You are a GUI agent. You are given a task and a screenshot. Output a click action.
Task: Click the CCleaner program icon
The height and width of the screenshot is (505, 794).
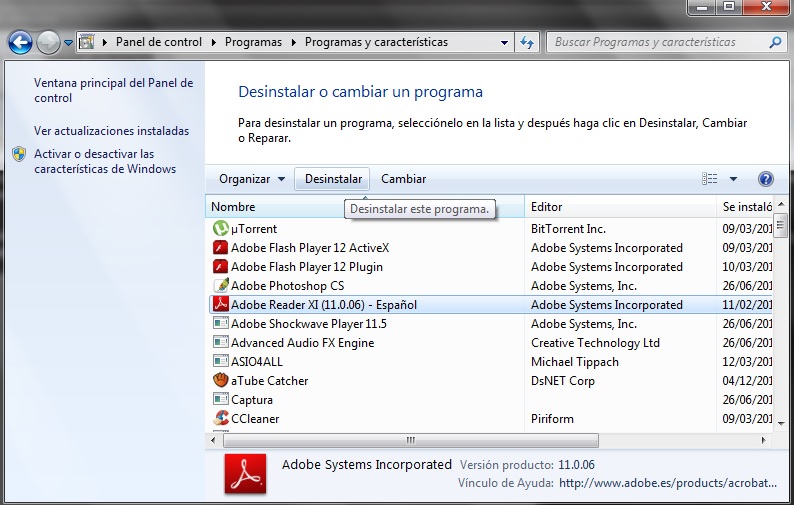pos(221,418)
